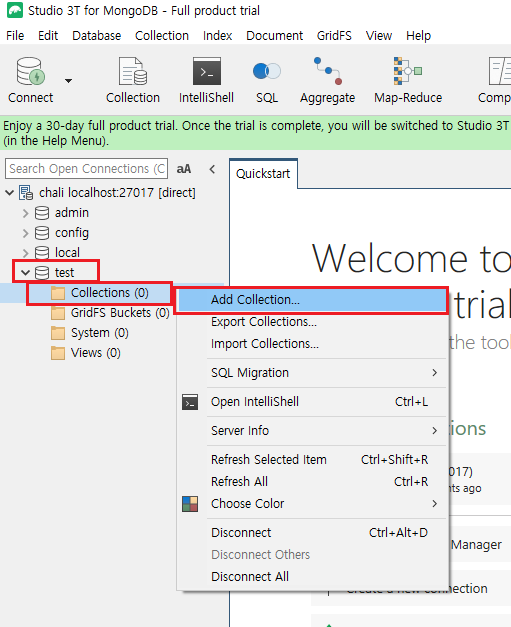
Task: Choose Add Collection... from context menu
Action: click(312, 300)
